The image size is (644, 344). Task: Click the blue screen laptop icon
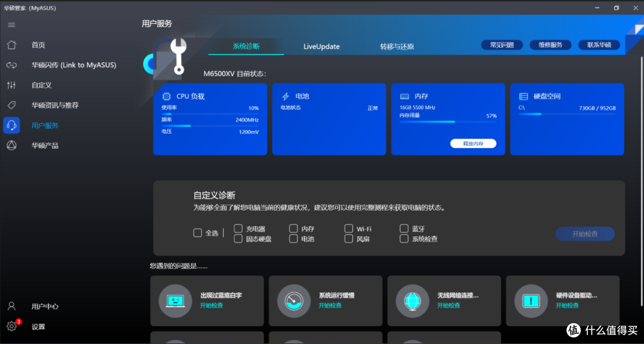175,301
